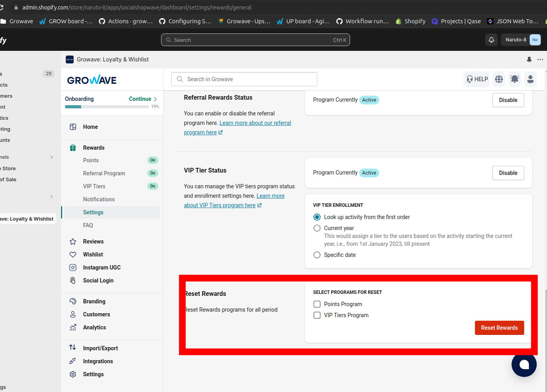Viewport: 547px width, 392px height.
Task: Open the Projects | Qase bookmark
Action: (456, 21)
